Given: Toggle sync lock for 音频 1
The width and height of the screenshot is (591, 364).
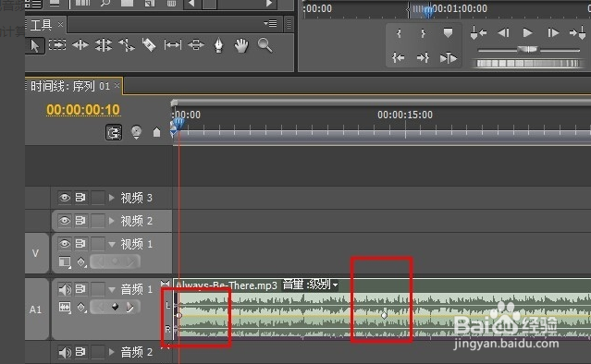Looking at the screenshot, I should coord(80,289).
